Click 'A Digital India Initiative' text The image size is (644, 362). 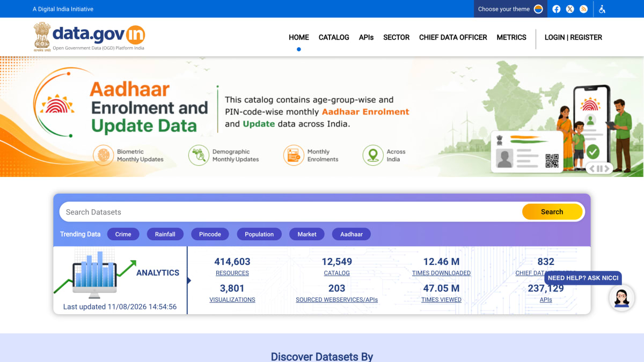63,9
